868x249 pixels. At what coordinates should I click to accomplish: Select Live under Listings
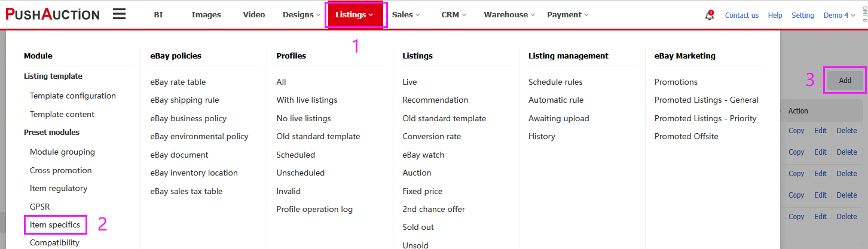[x=409, y=82]
